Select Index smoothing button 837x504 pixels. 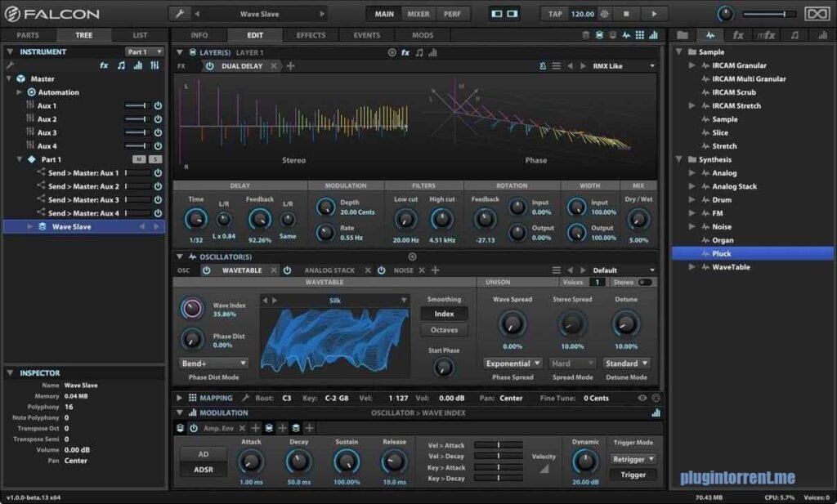click(444, 314)
